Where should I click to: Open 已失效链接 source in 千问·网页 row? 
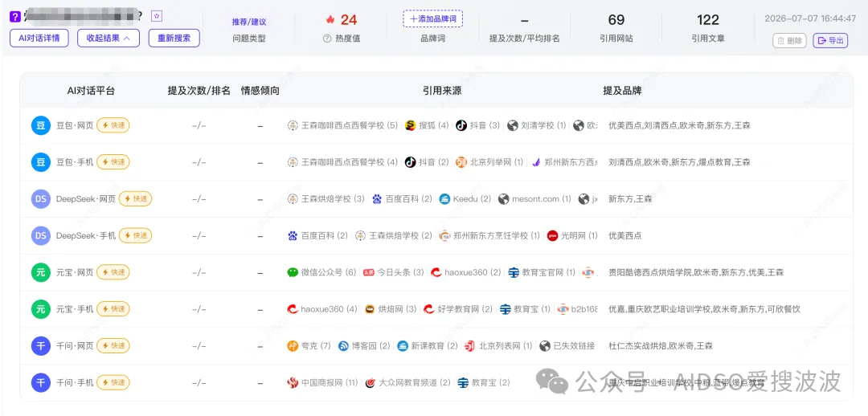click(567, 346)
